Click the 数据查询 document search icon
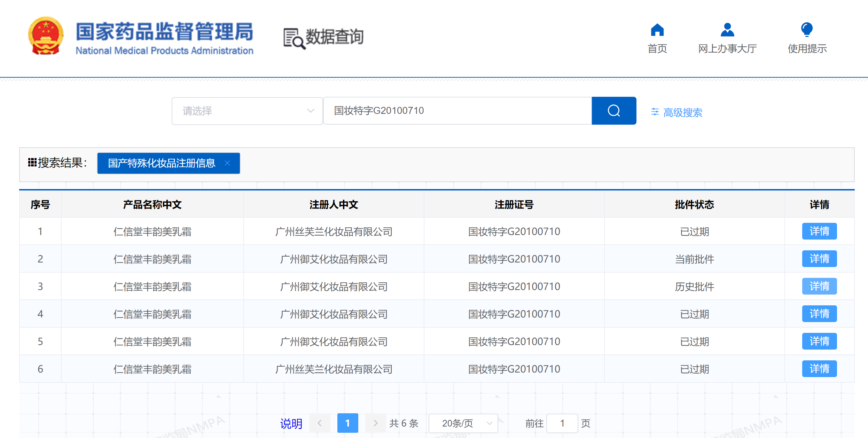The width and height of the screenshot is (868, 438). coord(294,38)
